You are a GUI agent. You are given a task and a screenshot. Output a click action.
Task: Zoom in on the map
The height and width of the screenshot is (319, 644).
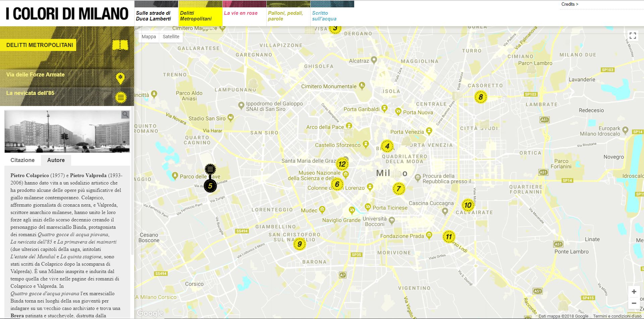634,291
